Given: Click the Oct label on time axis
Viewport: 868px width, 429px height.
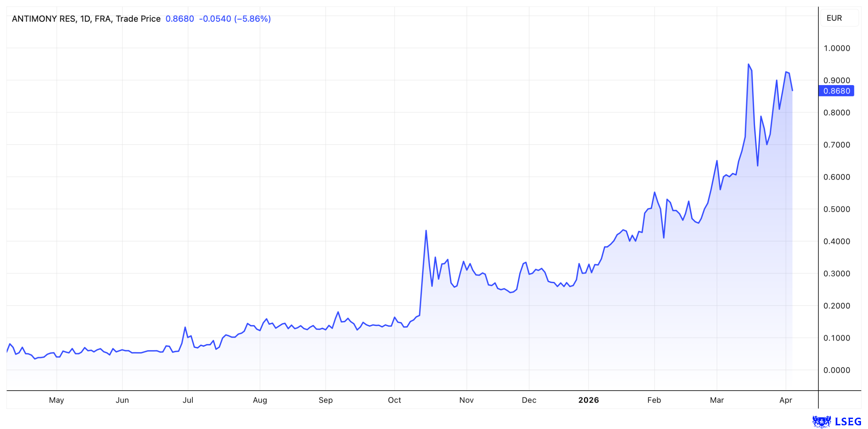Looking at the screenshot, I should 394,400.
